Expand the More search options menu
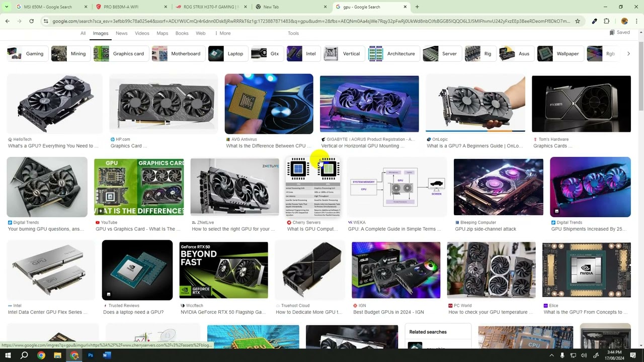 [222, 33]
